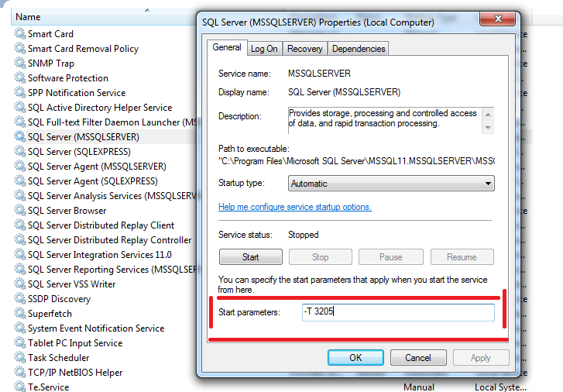This screenshot has width=563, height=392.
Task: Confirm the dialog with OK
Action: coord(355,357)
